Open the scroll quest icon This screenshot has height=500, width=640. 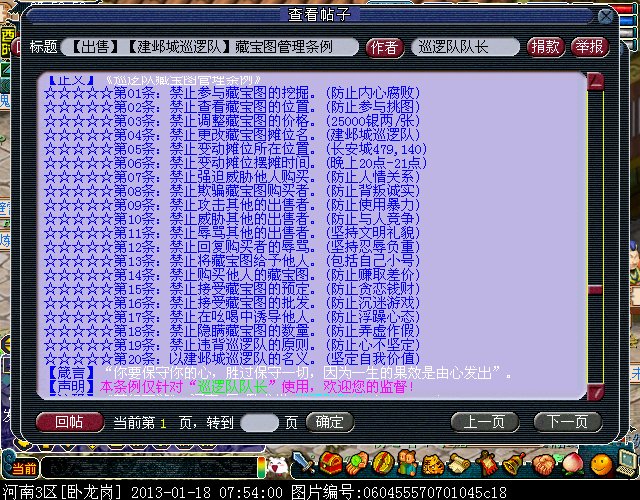pyautogui.click(x=457, y=465)
